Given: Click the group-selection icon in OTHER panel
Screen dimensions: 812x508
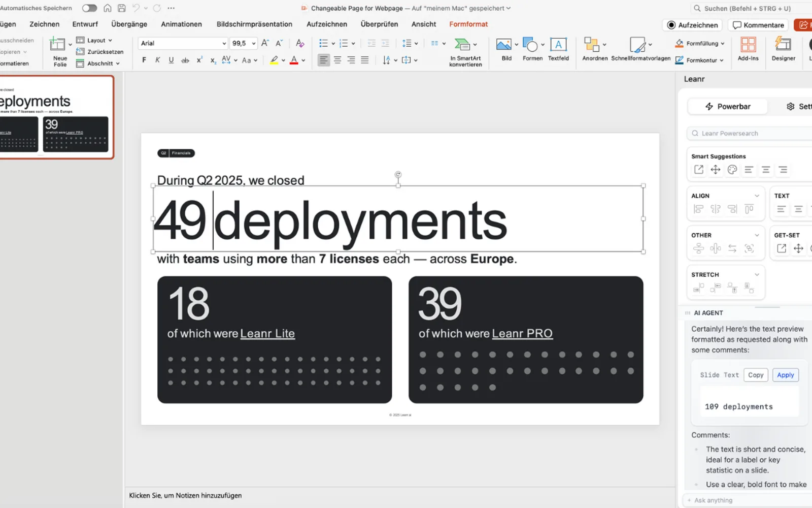Looking at the screenshot, I should click(749, 248).
